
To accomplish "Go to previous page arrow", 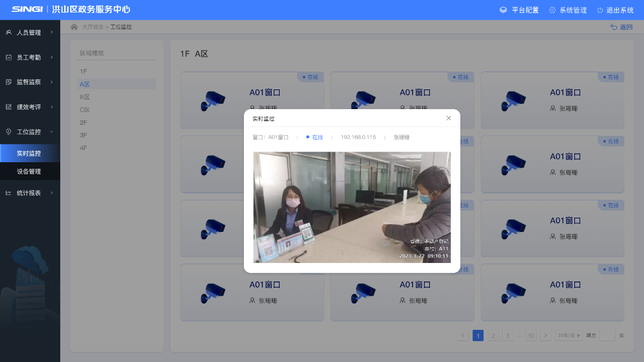I will (x=463, y=335).
